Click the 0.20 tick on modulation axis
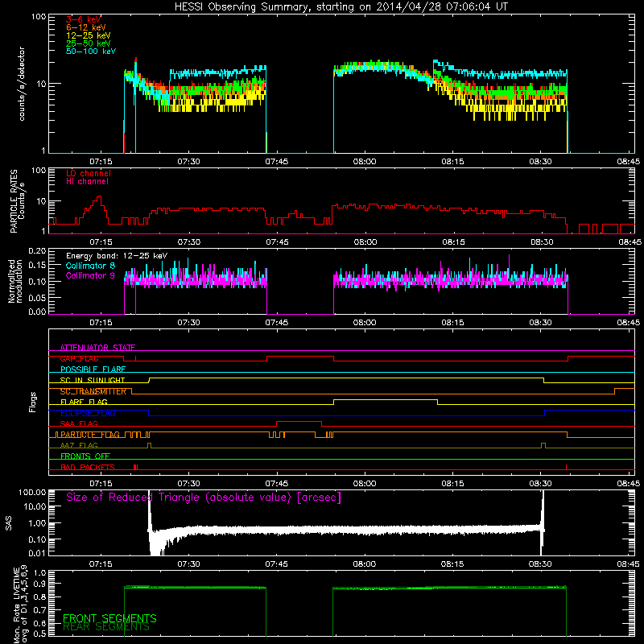This screenshot has width=644, height=644. [38, 251]
